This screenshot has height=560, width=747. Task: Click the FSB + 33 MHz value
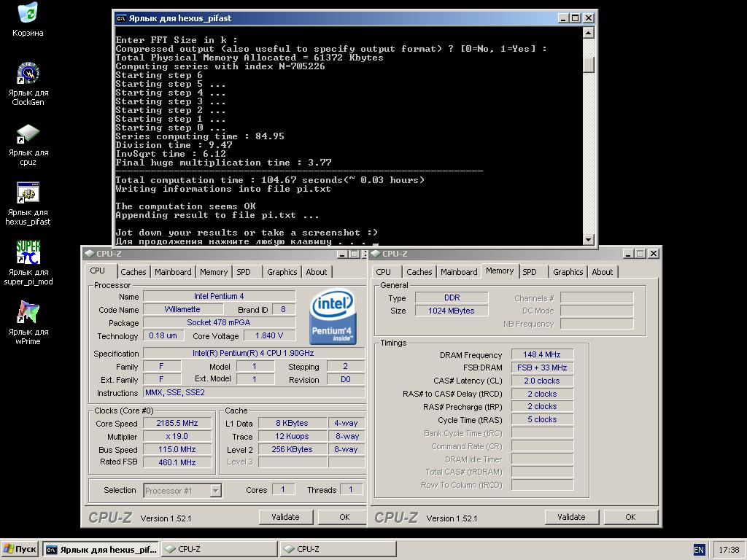point(542,367)
